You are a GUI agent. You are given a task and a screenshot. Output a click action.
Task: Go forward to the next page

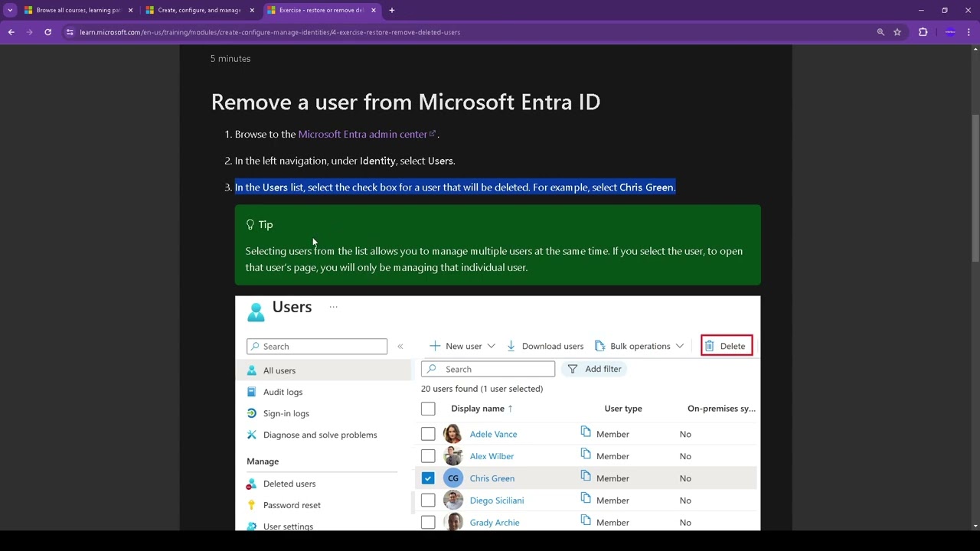pyautogui.click(x=29, y=32)
